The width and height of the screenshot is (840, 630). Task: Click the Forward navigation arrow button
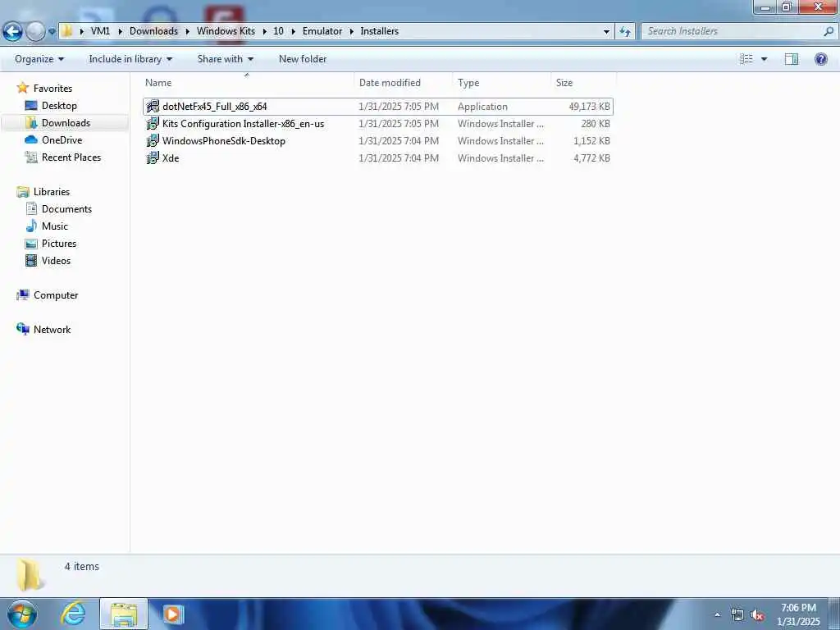pyautogui.click(x=35, y=32)
